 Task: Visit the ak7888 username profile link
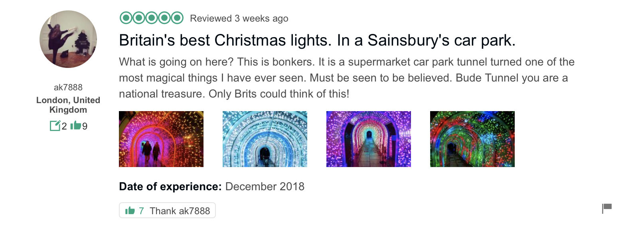click(68, 87)
